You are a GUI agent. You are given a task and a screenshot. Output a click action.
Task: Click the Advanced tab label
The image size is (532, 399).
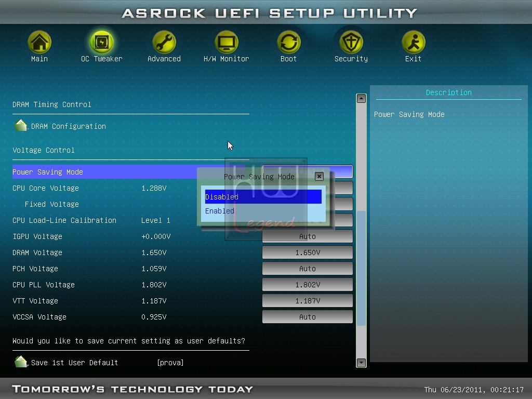point(164,59)
